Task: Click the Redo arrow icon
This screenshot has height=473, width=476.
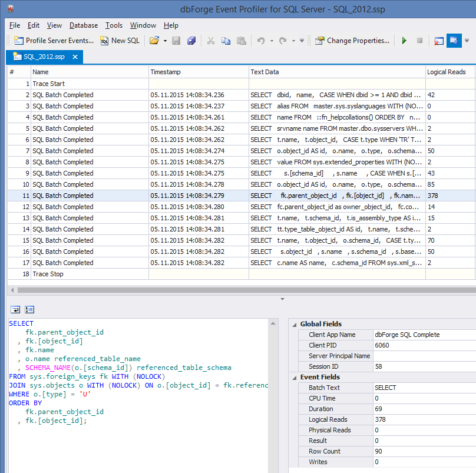Action: pos(283,41)
